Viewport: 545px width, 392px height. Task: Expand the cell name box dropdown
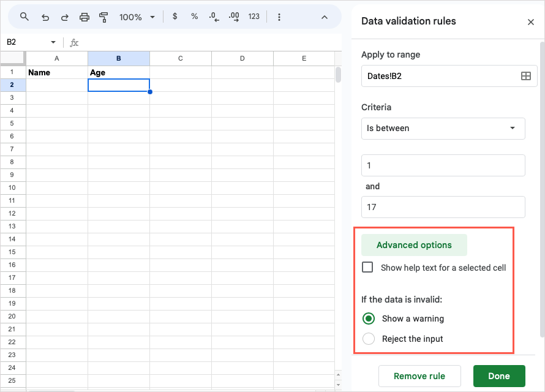pos(52,42)
